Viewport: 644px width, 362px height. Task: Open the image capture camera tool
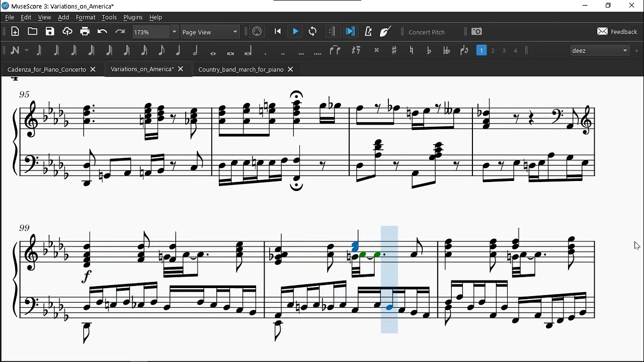(477, 32)
